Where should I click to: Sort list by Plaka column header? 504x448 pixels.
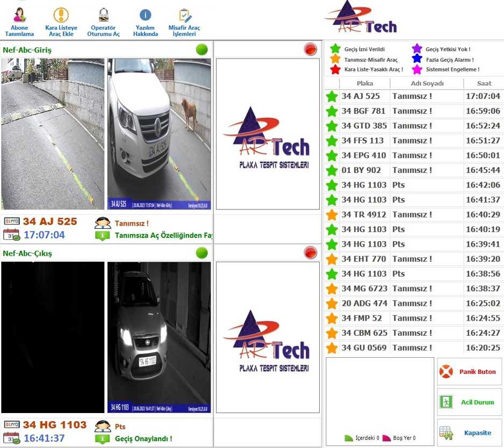tap(364, 83)
